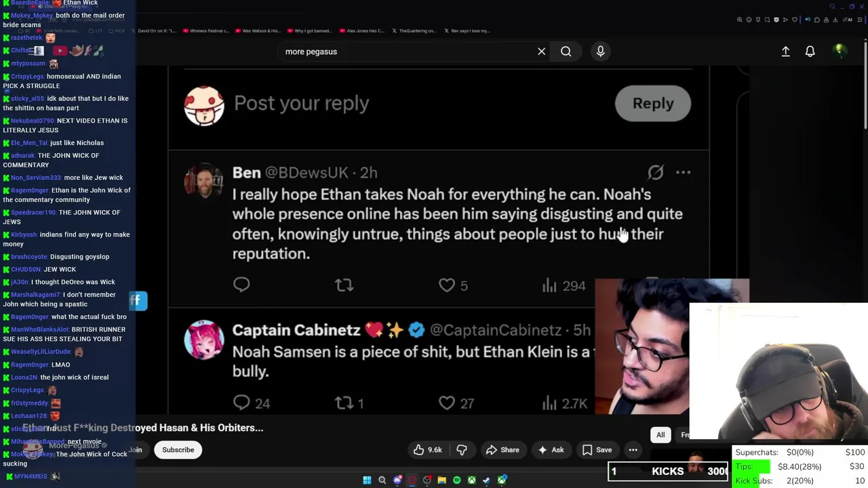
Task: Open the video's more actions ellipsis menu
Action: click(633, 450)
